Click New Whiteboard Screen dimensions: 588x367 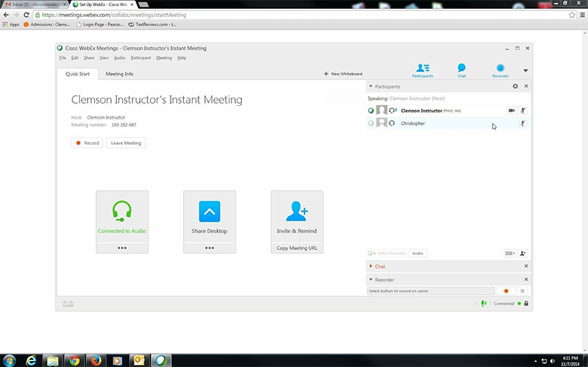[x=343, y=74]
